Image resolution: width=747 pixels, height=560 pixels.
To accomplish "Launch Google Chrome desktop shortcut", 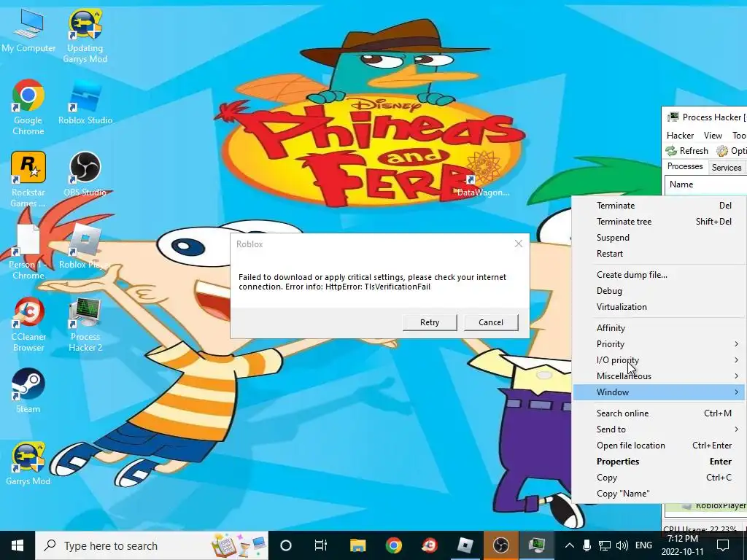I will 28,107.
